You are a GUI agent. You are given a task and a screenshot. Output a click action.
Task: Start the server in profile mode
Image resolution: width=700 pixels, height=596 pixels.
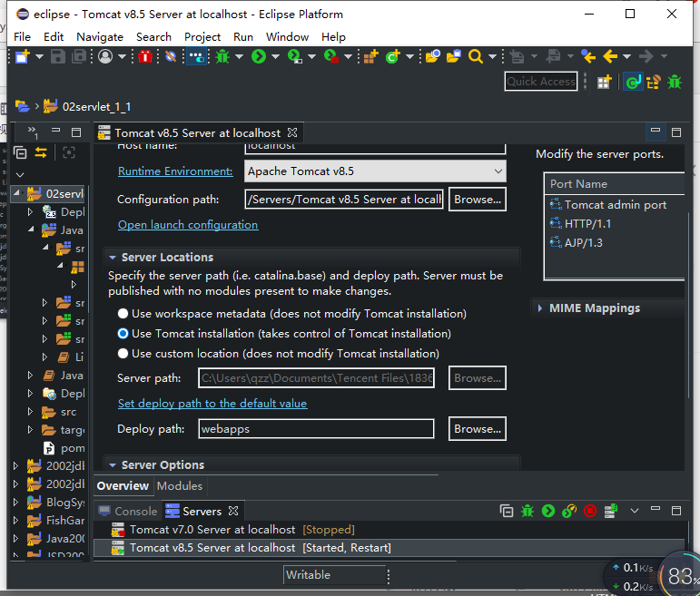point(569,511)
